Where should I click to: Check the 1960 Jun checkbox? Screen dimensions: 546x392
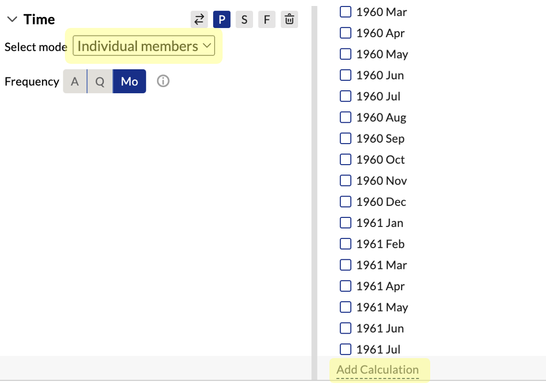(345, 75)
